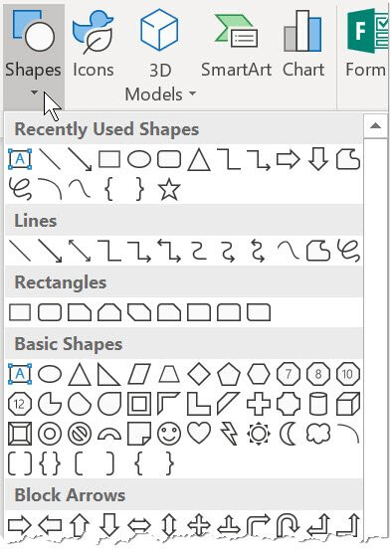Pick Rounded Rectangle in Recently Used Shapes
This screenshot has width=392, height=551.
tap(169, 159)
